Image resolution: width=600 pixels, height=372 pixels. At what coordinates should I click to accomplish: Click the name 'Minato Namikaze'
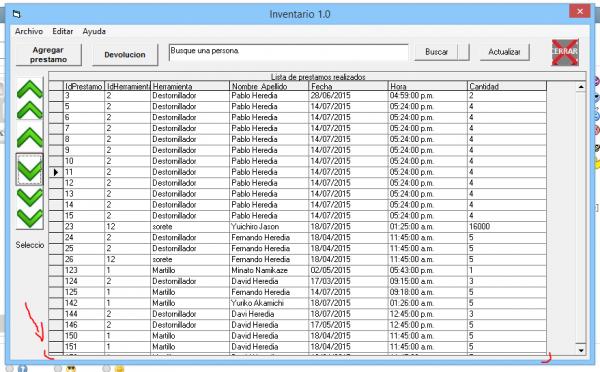(x=259, y=270)
